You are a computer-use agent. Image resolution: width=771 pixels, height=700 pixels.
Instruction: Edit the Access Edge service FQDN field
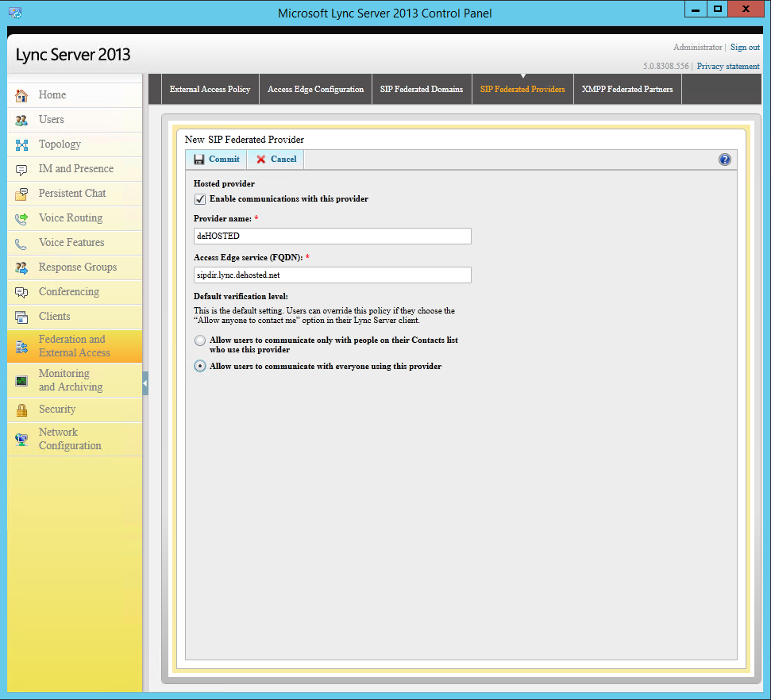point(332,275)
